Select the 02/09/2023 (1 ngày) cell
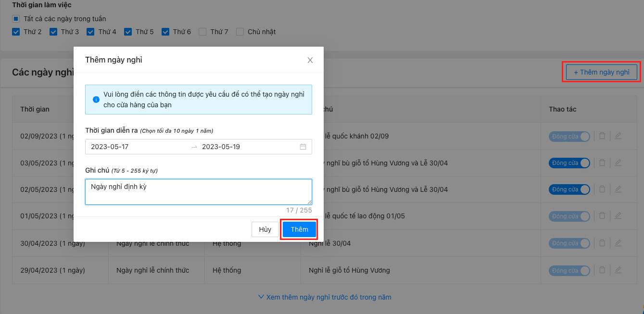644x314 pixels. tap(46, 136)
